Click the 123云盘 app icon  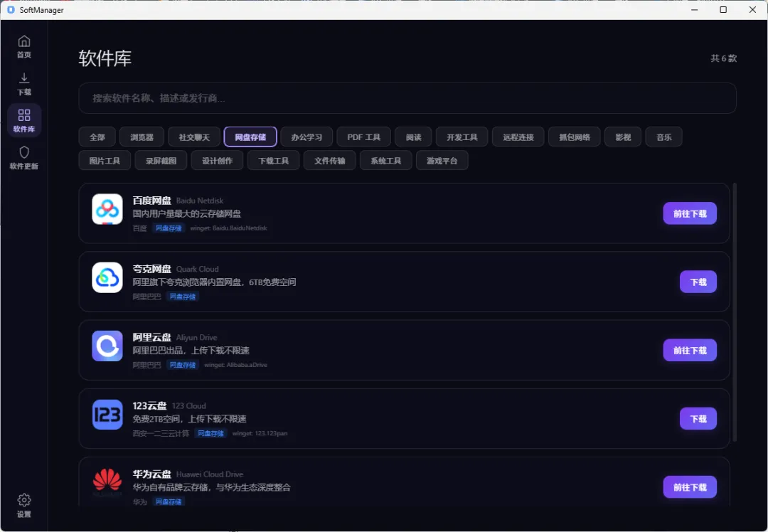click(x=107, y=415)
